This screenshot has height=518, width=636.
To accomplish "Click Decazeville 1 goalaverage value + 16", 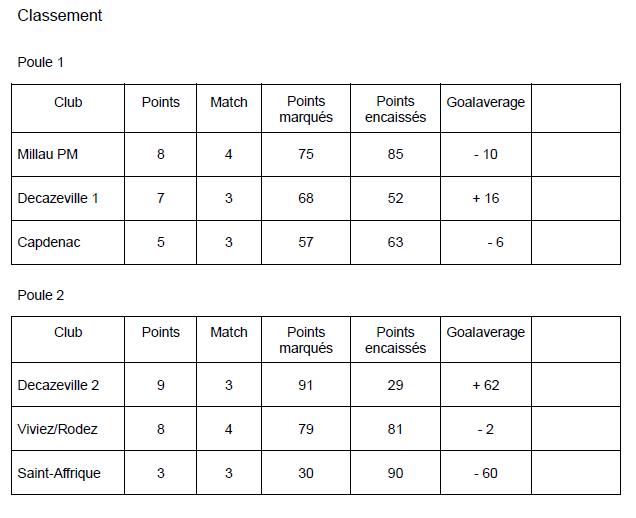I will click(x=485, y=198).
